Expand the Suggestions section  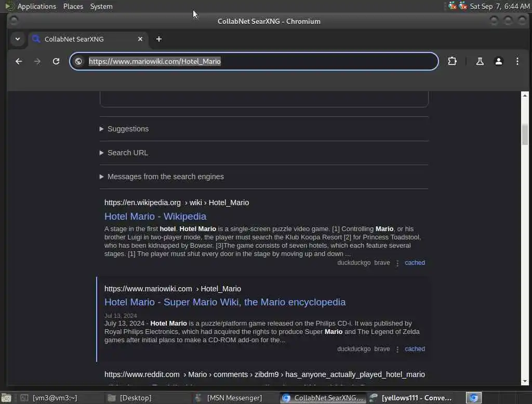pos(124,129)
